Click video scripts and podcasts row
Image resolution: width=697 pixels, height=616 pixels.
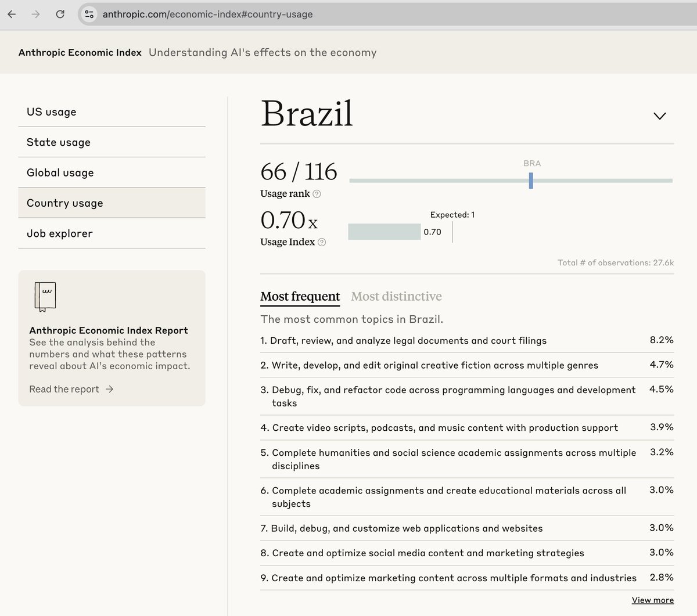pos(467,428)
